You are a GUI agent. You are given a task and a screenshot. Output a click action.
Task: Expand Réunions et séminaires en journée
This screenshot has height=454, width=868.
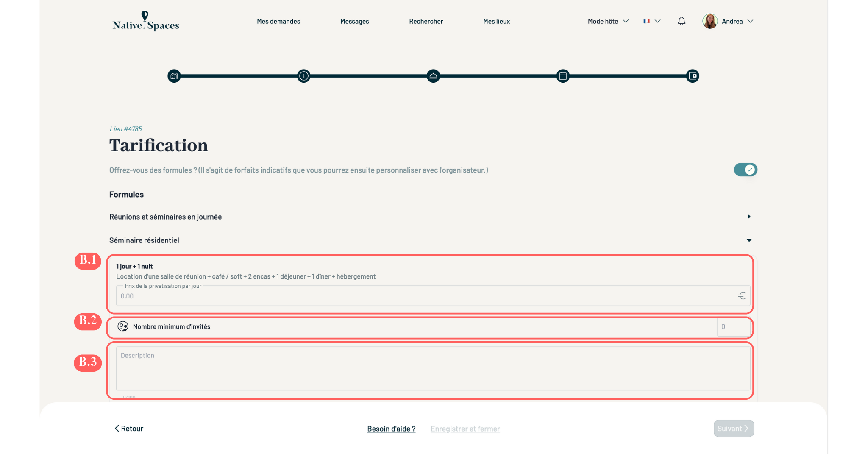[x=749, y=217]
